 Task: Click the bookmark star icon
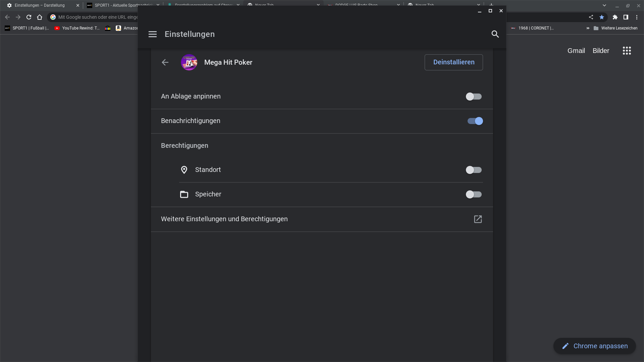pos(602,17)
